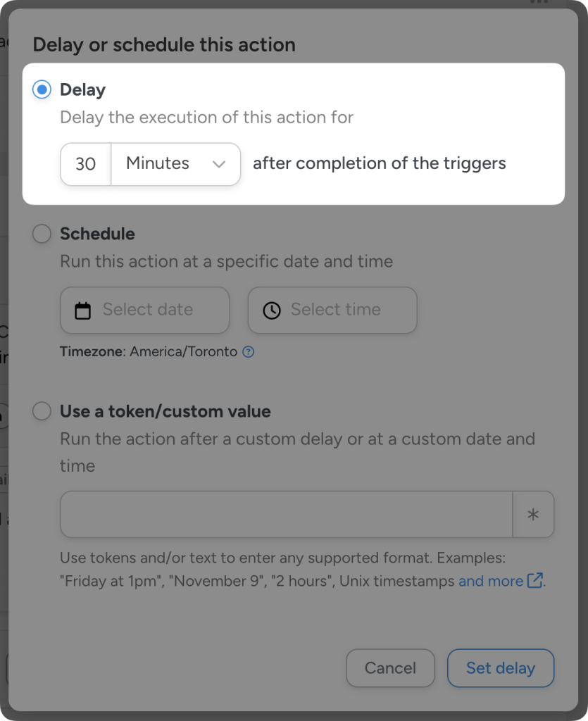The image size is (588, 721).
Task: Open the calendar icon in Select date
Action: click(82, 310)
